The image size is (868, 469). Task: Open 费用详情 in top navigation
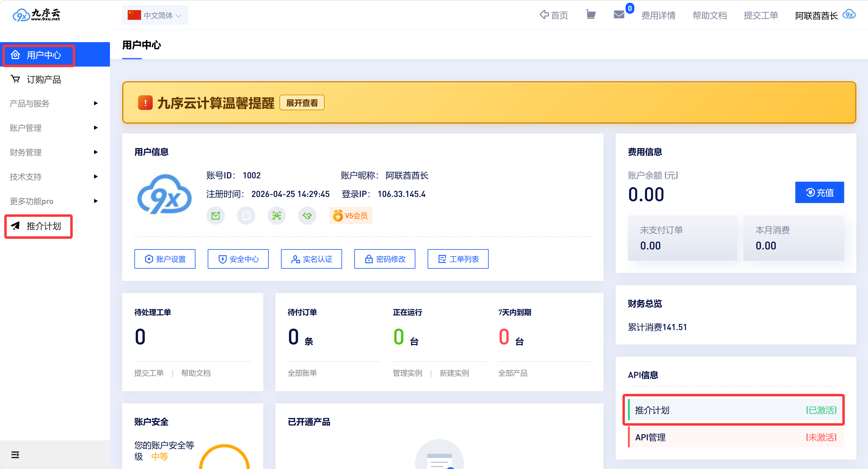[x=658, y=15]
